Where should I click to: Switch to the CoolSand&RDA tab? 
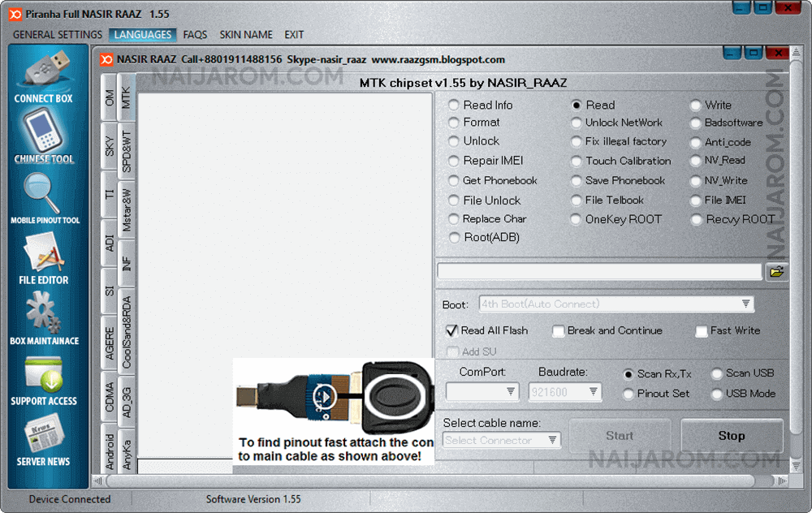click(126, 332)
